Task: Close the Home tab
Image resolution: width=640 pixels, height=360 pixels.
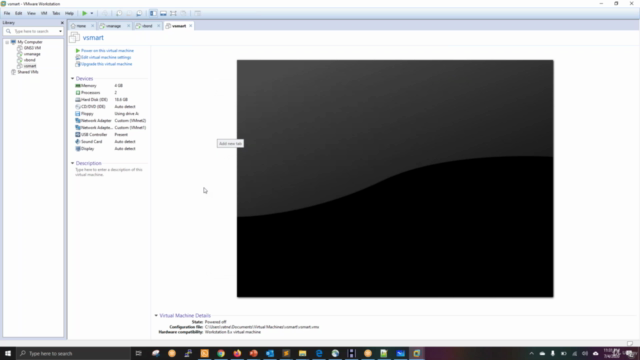Action: point(93,26)
